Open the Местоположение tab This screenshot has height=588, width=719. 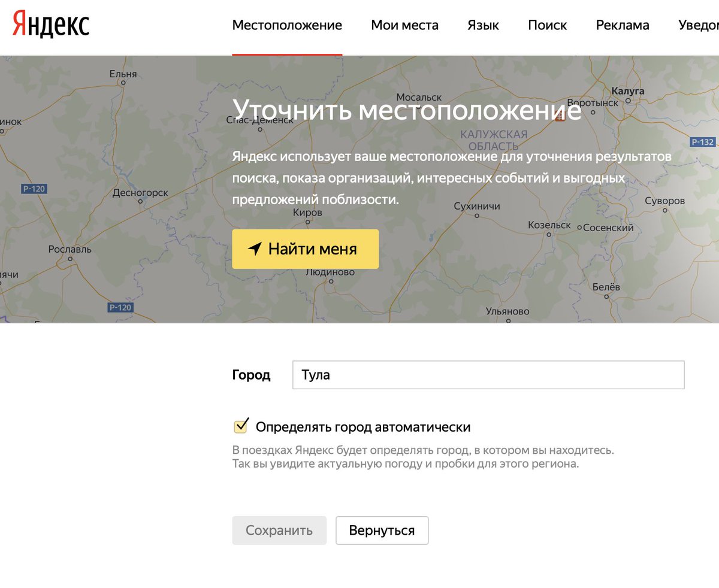pyautogui.click(x=287, y=25)
